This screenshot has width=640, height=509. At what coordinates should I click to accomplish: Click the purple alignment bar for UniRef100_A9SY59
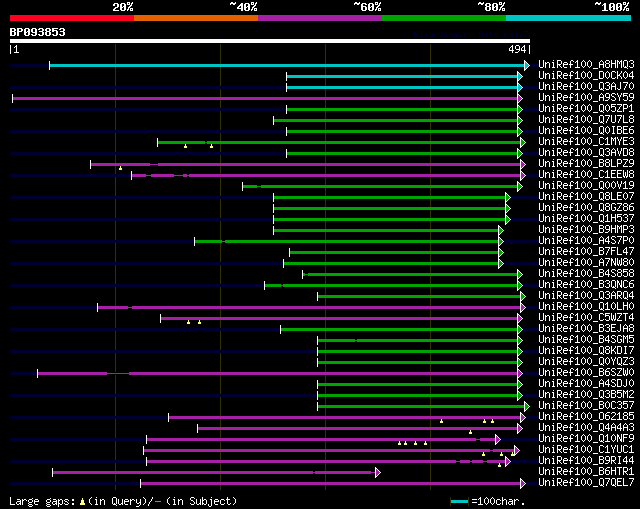265,98
